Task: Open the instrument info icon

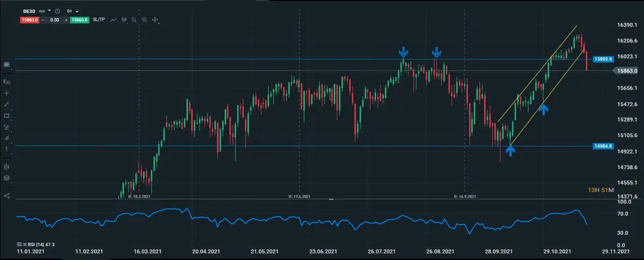Action: pyautogui.click(x=57, y=11)
